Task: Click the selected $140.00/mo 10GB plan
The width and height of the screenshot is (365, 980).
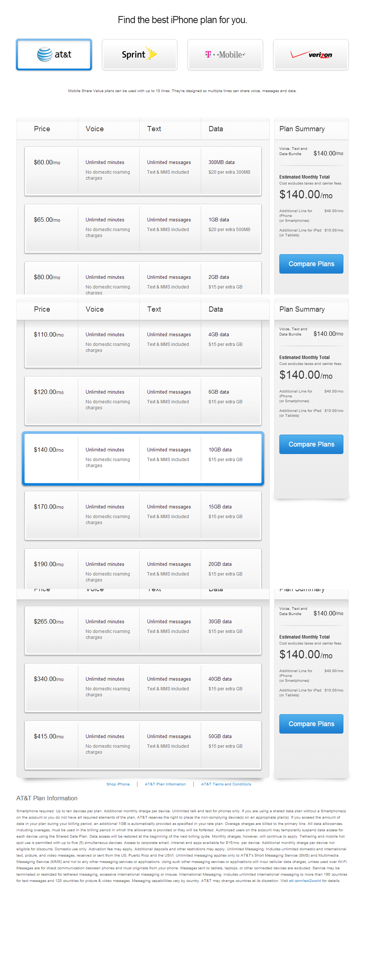Action: click(x=143, y=459)
